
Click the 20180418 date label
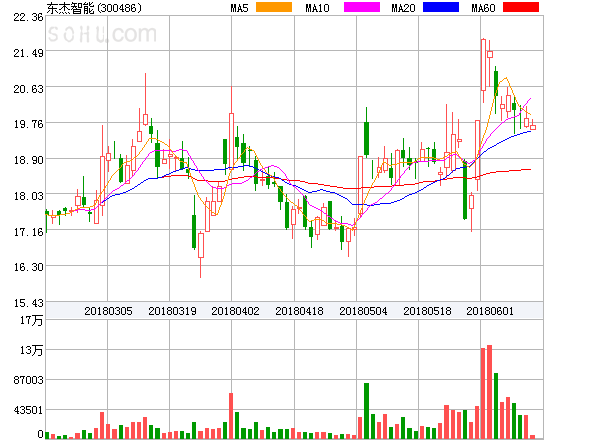click(299, 311)
